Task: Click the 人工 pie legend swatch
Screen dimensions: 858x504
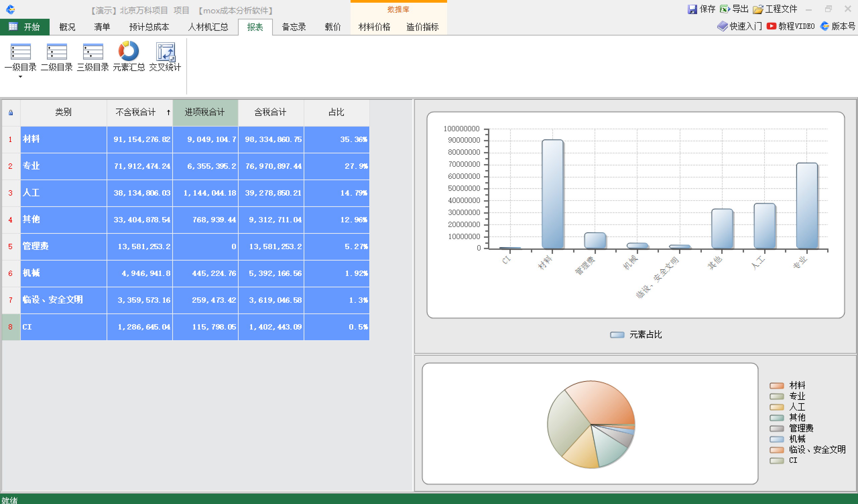Action: [x=777, y=407]
